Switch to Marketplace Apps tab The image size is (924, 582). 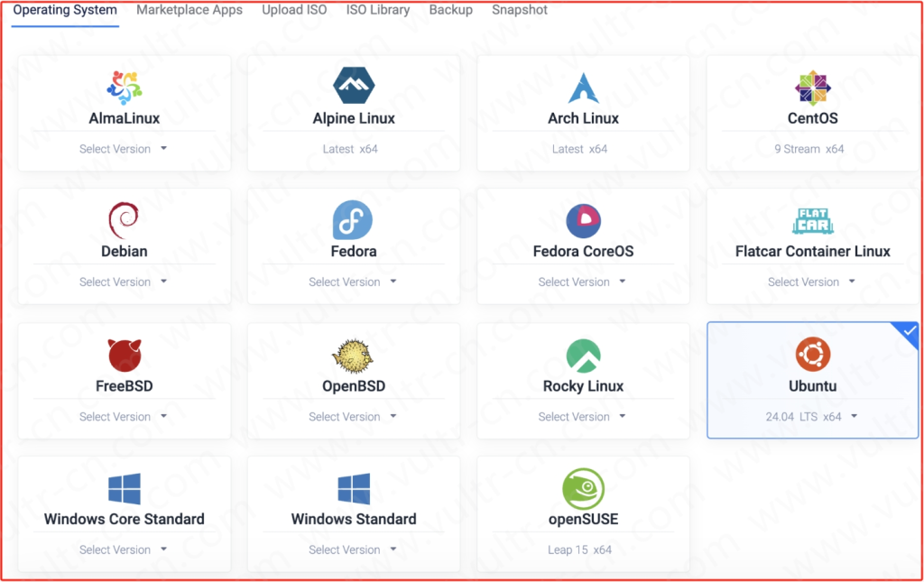coord(189,10)
